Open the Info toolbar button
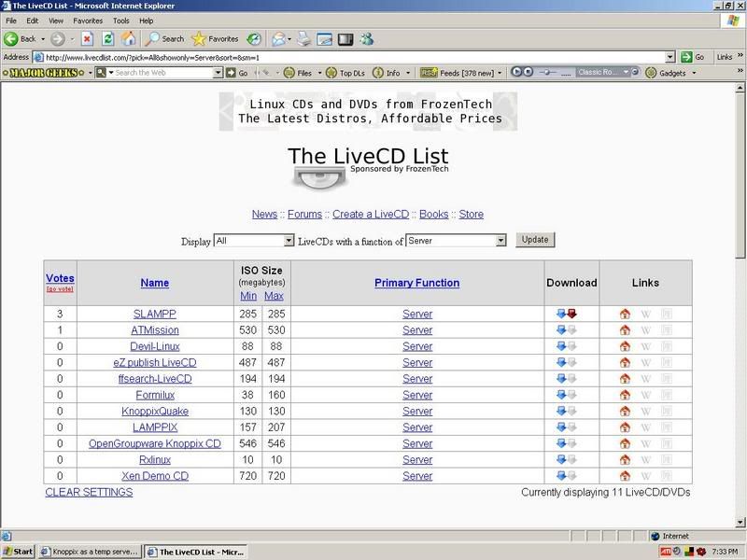 387,73
